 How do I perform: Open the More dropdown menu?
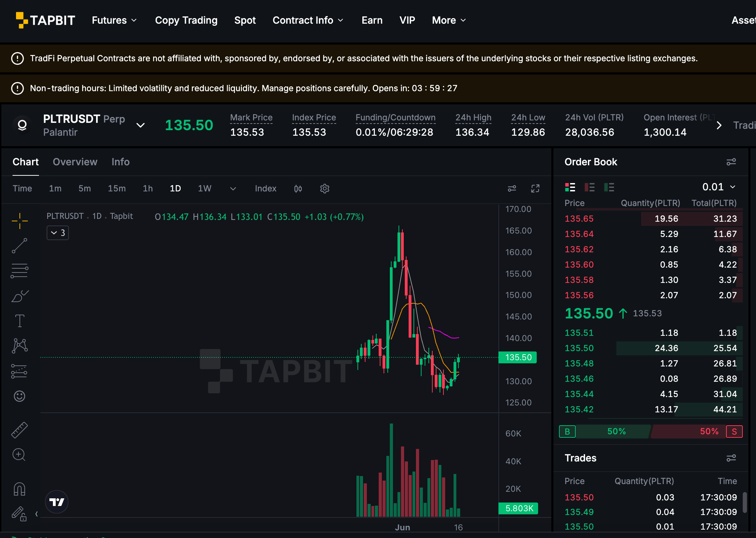[449, 20]
